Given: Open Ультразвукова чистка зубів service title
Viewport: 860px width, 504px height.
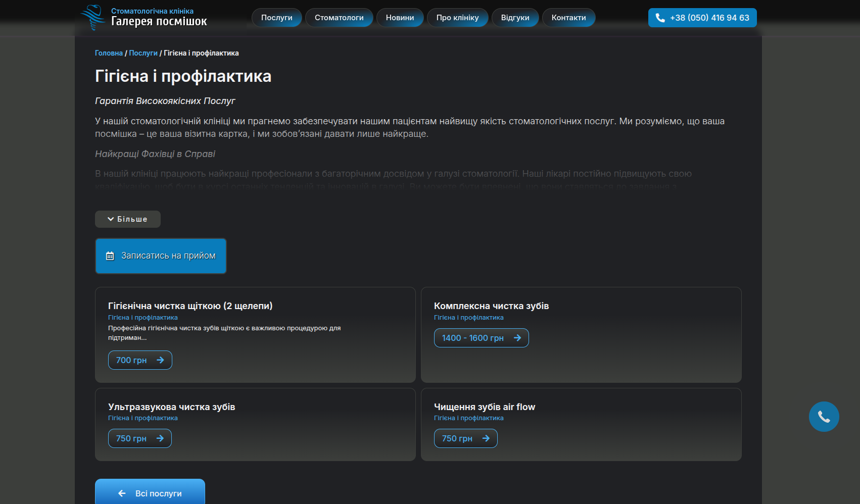Looking at the screenshot, I should (x=171, y=407).
